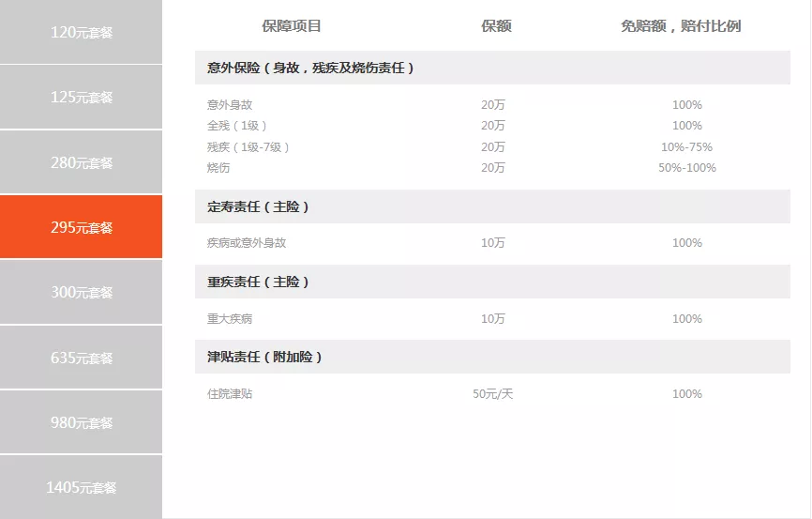Select the 980元套餐 tab
Screen dimensions: 812x519
[x=81, y=422]
